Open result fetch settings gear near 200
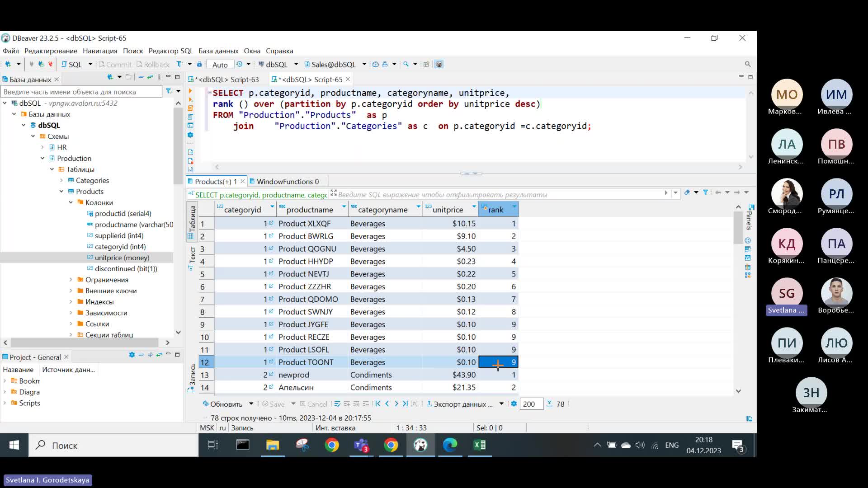Image resolution: width=868 pixels, height=488 pixels. pos(514,404)
